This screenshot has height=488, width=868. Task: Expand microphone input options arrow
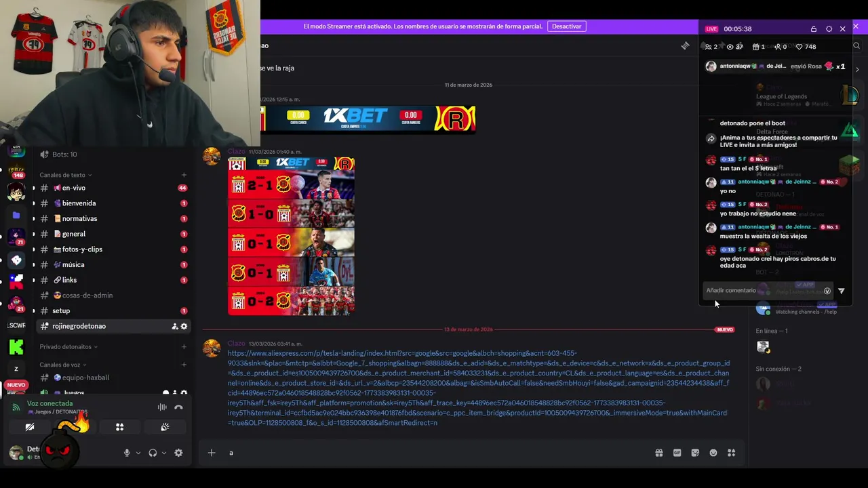click(138, 453)
